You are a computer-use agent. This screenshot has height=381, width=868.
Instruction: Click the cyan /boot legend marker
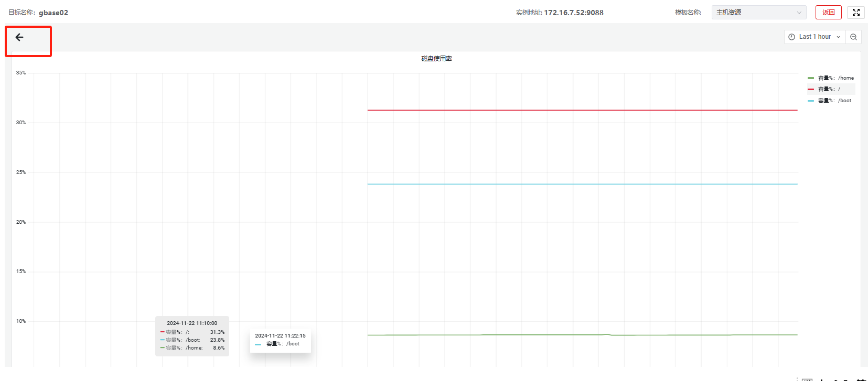coord(811,101)
